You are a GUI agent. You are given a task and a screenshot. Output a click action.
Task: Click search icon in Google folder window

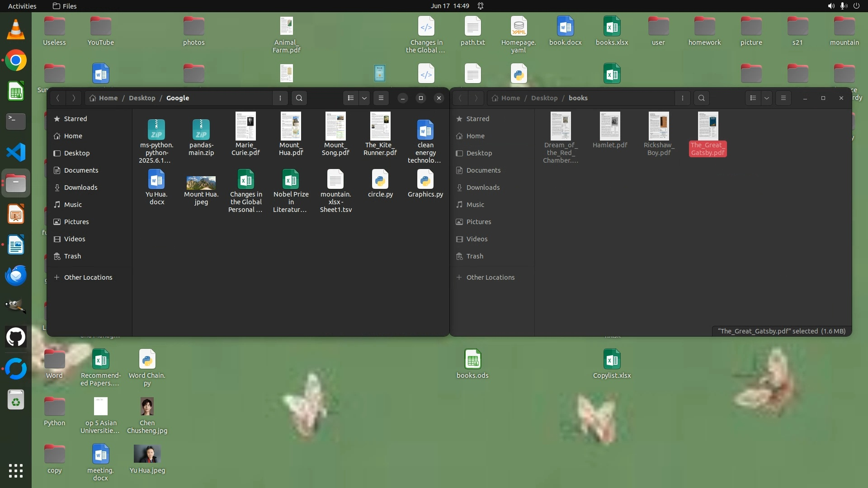coord(299,98)
